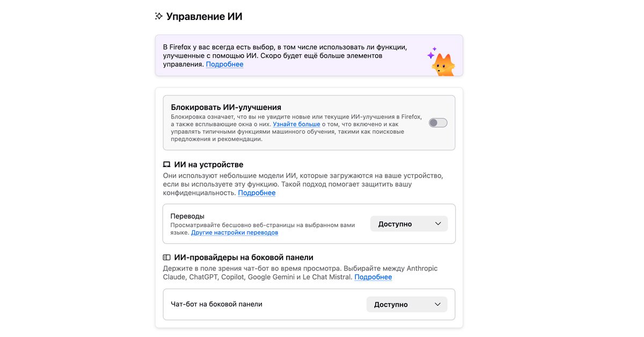This screenshot has height=337, width=644.
Task: Click "Подробнее" under the on-device AI section
Action: point(257,193)
